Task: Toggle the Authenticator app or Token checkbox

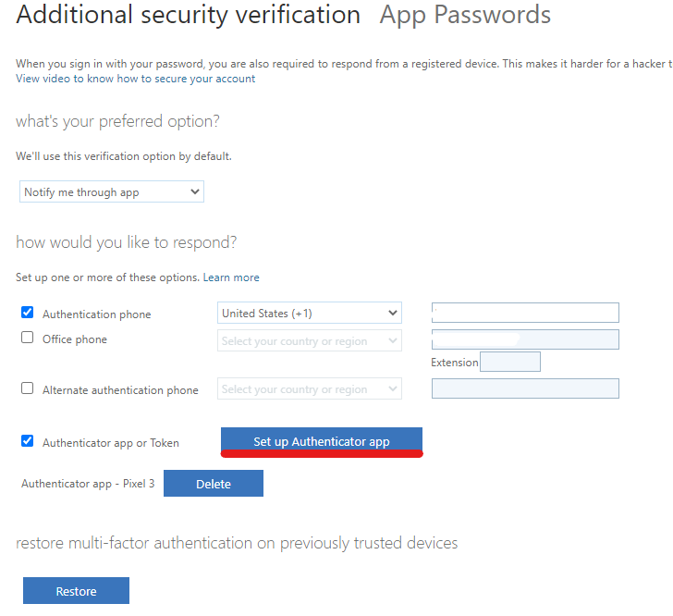Action: point(28,441)
